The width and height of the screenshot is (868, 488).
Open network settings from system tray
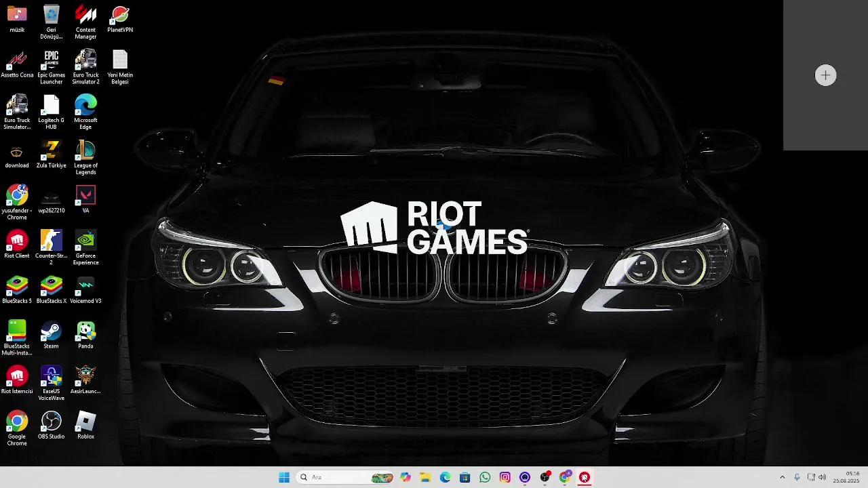click(x=810, y=477)
